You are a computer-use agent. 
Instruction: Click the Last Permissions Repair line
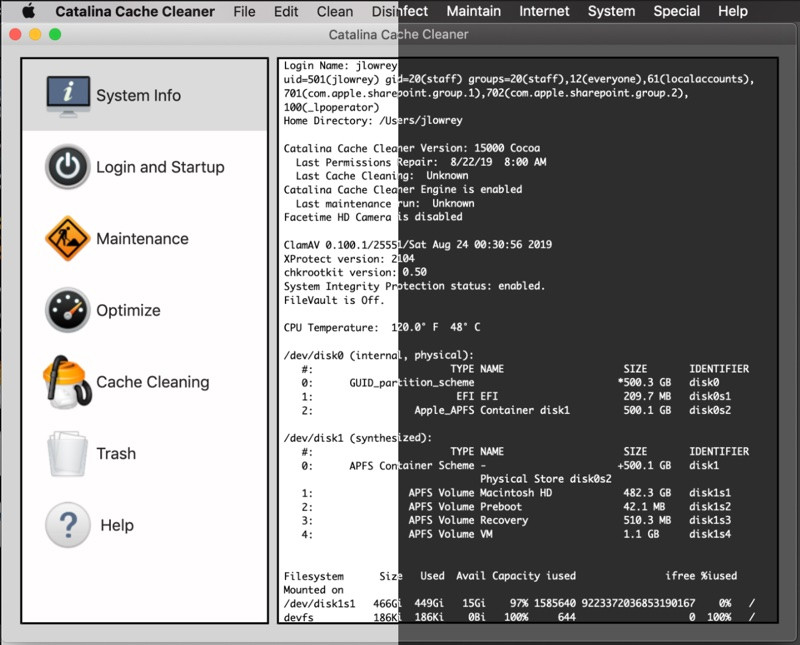pos(421,162)
